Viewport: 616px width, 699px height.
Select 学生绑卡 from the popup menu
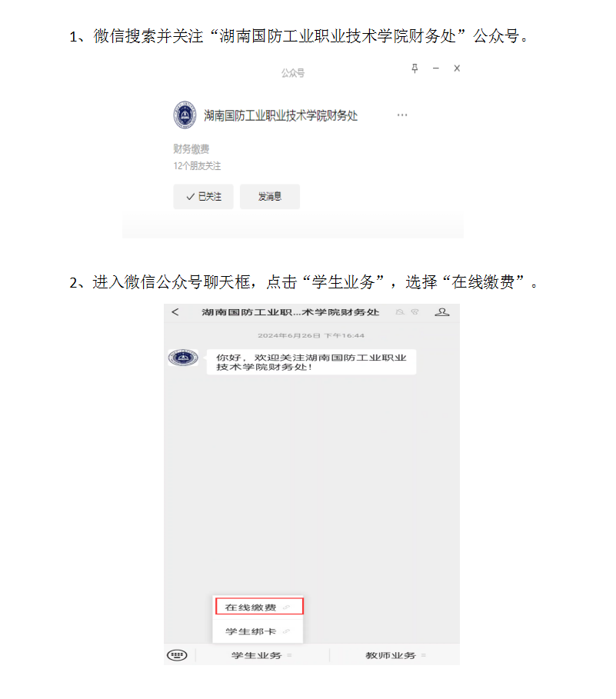(x=258, y=631)
